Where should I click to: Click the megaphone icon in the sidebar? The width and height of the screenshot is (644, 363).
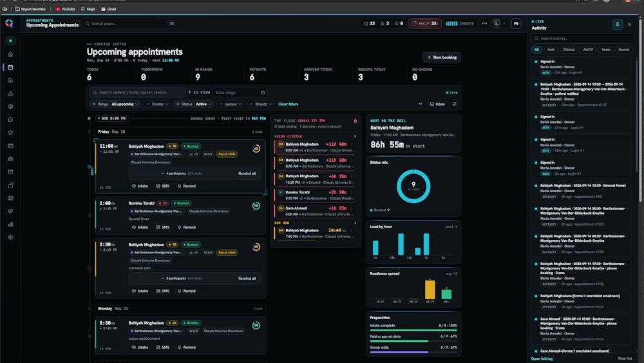10,211
